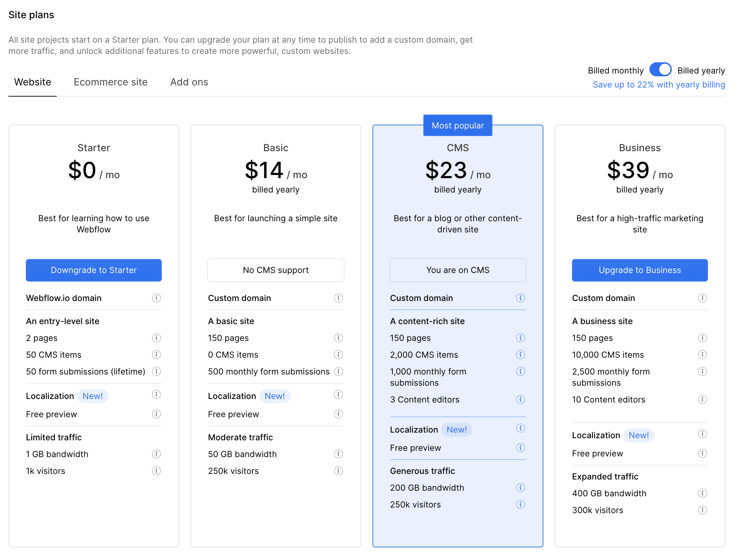Screen dimensions: 738x560
Task: Click the No CMS support button
Action: point(276,270)
